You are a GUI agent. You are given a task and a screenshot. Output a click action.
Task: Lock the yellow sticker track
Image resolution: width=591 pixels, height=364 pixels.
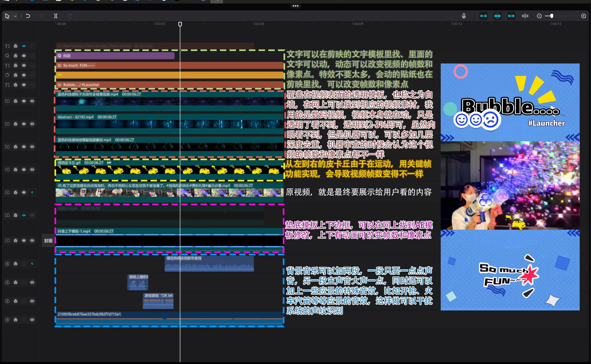tap(15, 75)
